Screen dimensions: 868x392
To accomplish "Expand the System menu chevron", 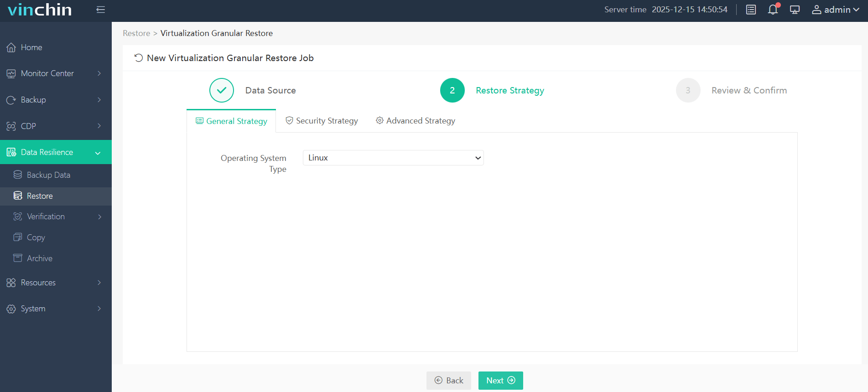I will 99,309.
